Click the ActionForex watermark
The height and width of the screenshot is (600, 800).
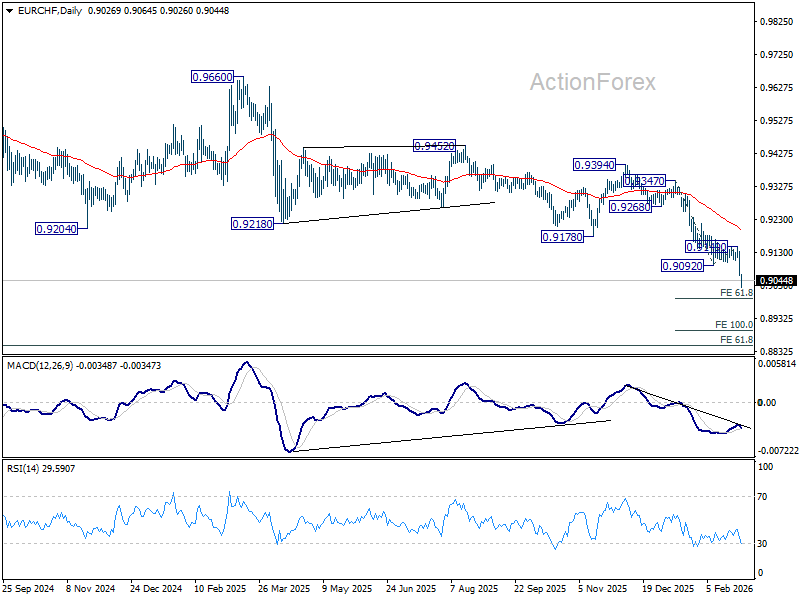[x=593, y=82]
